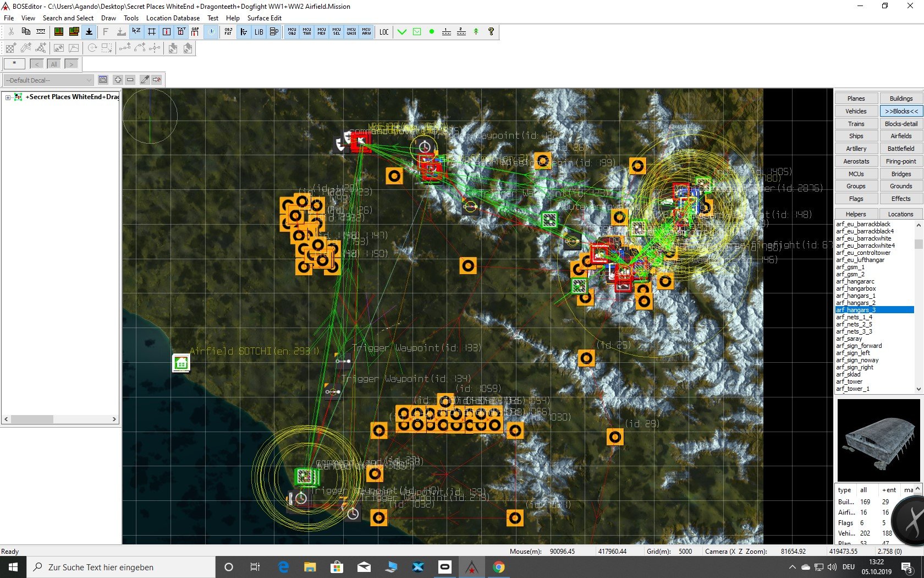The image size is (924, 578).
Task: Open Google Chrome from the taskbar
Action: pyautogui.click(x=499, y=567)
